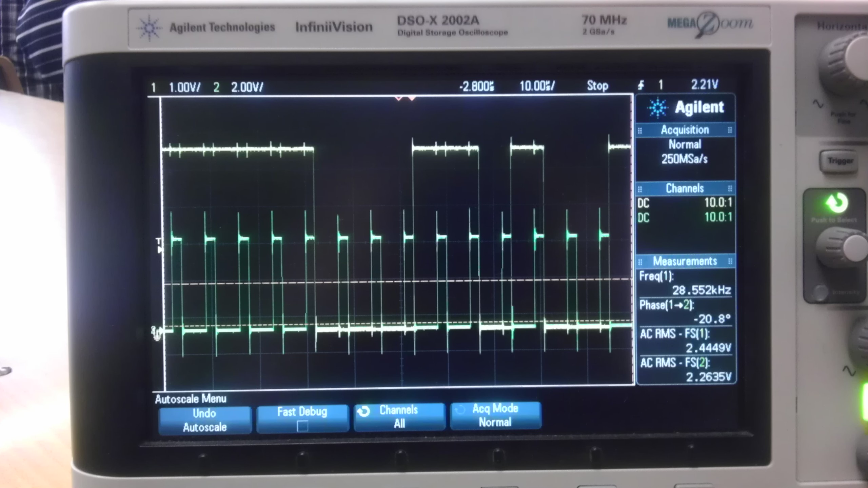
Task: Click channel 2 scale 2.00V/ indicator
Action: point(246,87)
